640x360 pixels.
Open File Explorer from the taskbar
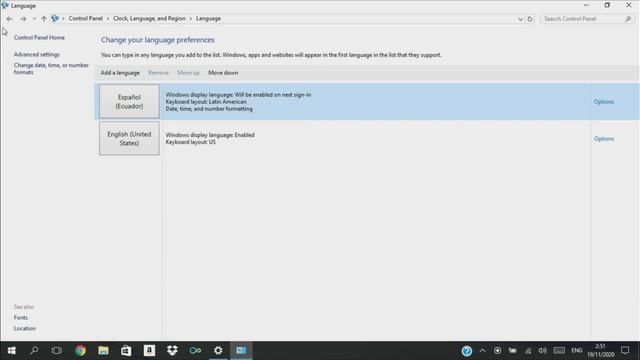click(x=103, y=351)
